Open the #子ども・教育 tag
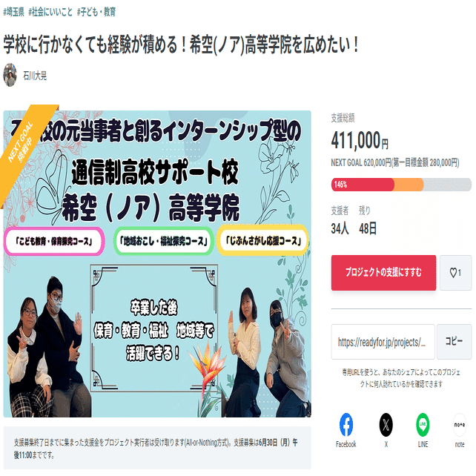This screenshot has width=476, height=476. coord(96,12)
